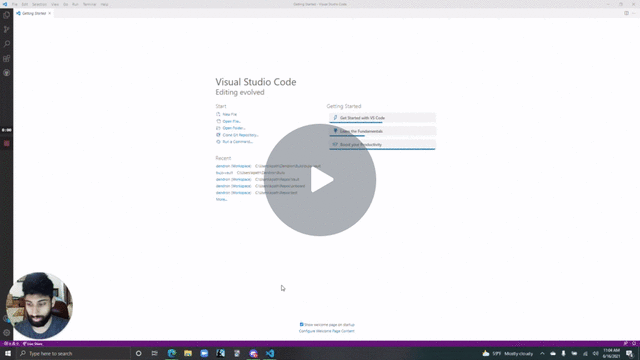Open the Manage gear icon
The image size is (640, 360).
point(7,333)
